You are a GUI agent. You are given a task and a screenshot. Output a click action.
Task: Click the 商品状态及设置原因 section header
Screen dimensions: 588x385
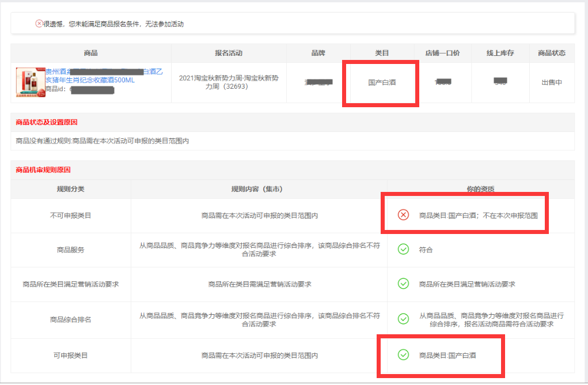[x=47, y=122]
